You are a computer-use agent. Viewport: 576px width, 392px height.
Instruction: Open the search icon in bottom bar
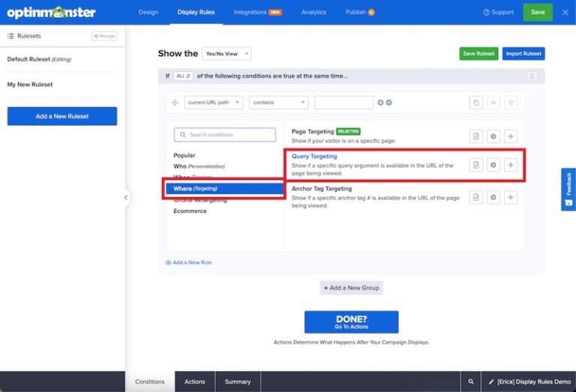coord(471,382)
